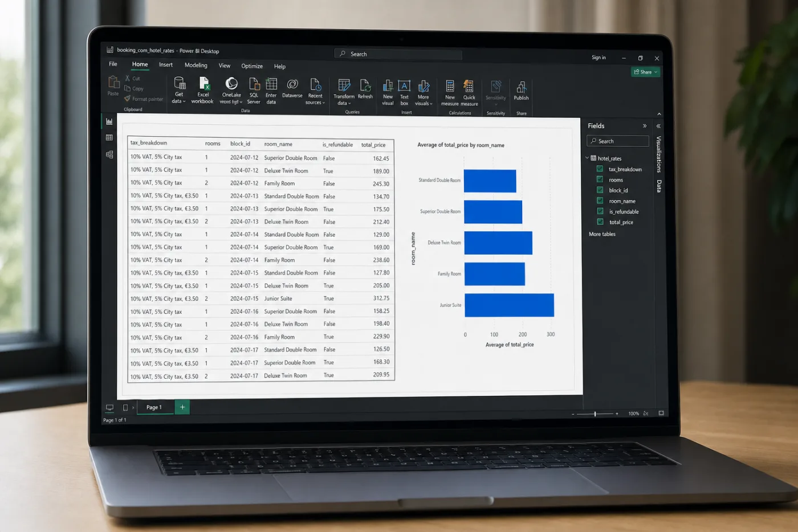
Task: Click the room_name column header
Action: (278, 144)
